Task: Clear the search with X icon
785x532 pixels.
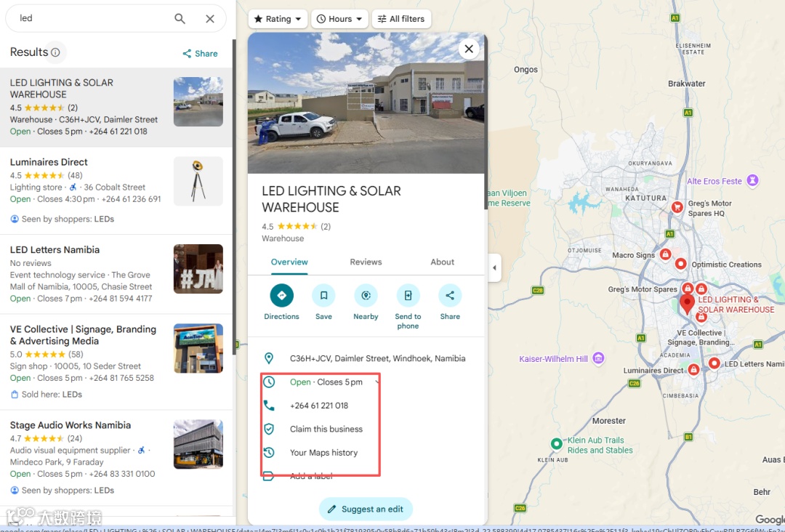Action: (x=210, y=18)
